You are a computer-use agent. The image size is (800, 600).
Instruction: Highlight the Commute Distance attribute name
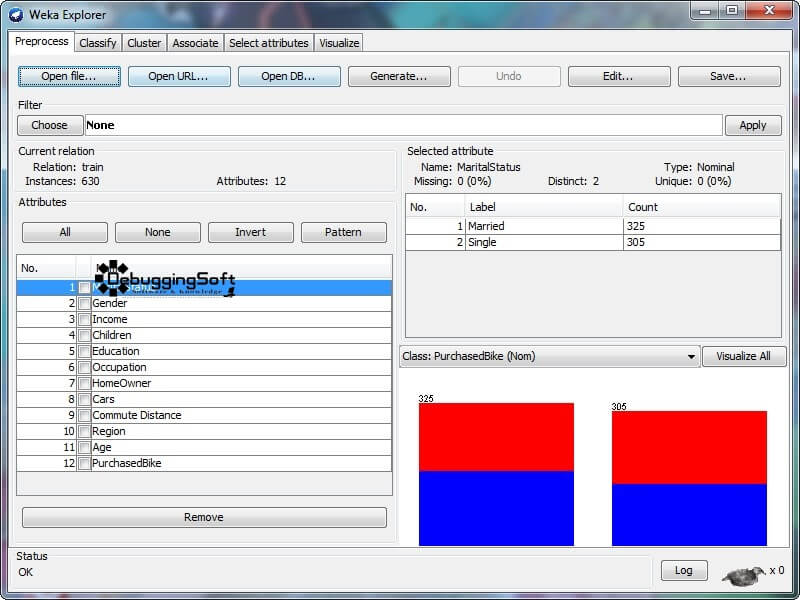137,415
